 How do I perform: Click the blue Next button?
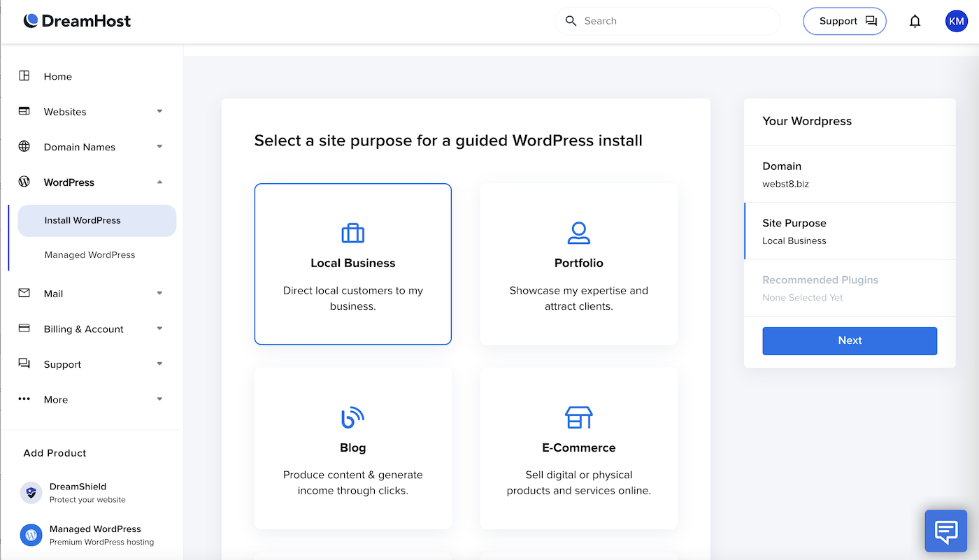pos(850,340)
